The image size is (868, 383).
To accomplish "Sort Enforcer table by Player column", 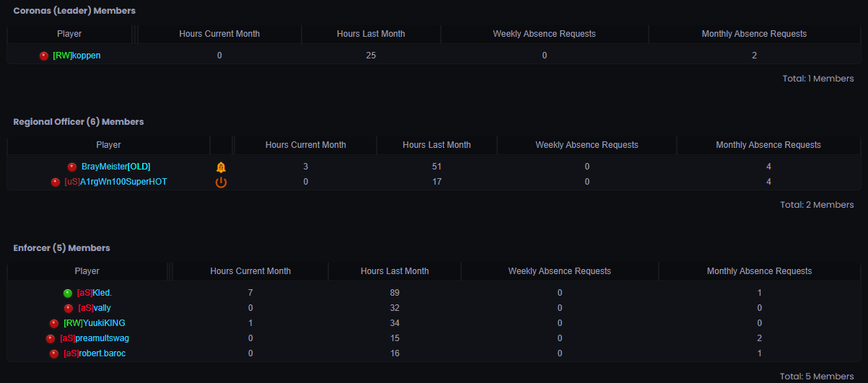I will click(87, 271).
